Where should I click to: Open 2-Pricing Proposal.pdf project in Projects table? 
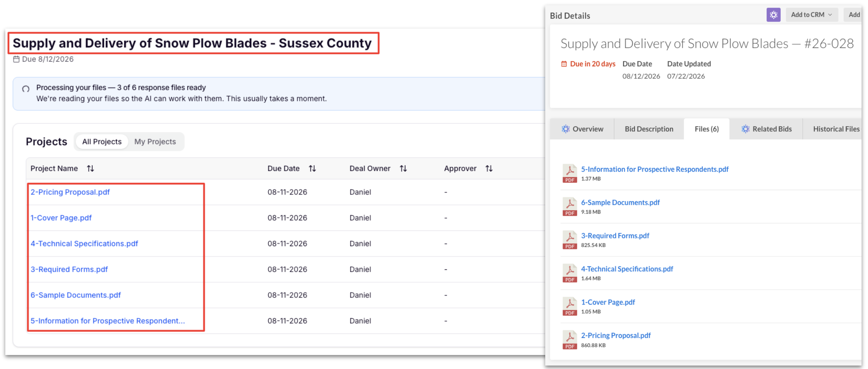70,192
